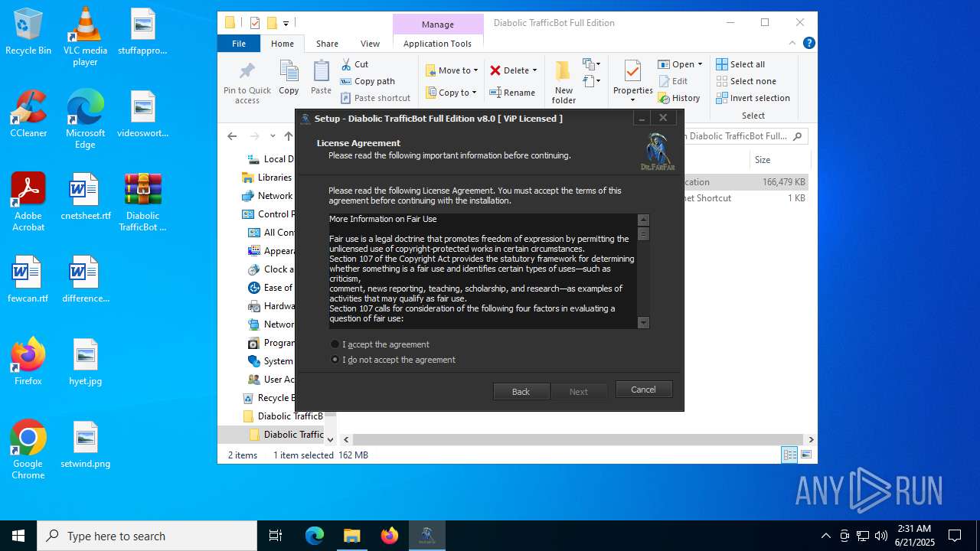
Task: Open the Move to dropdown
Action: (x=452, y=70)
